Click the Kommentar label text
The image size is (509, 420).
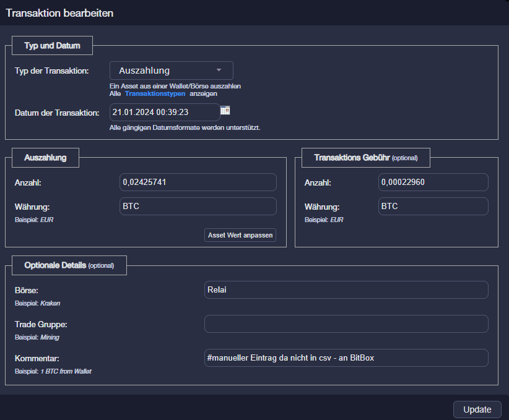click(37, 358)
